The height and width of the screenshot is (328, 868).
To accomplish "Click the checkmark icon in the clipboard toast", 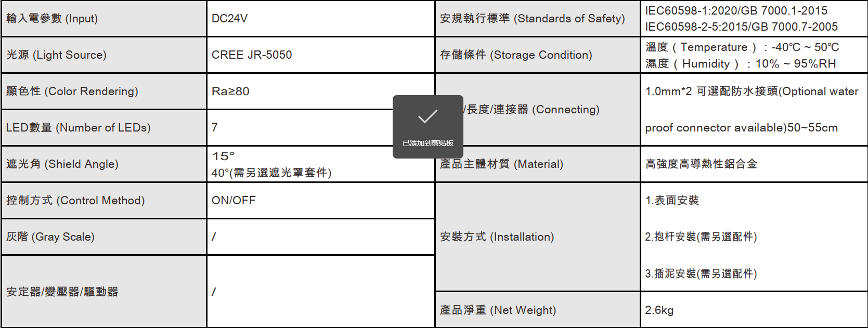I will [427, 116].
